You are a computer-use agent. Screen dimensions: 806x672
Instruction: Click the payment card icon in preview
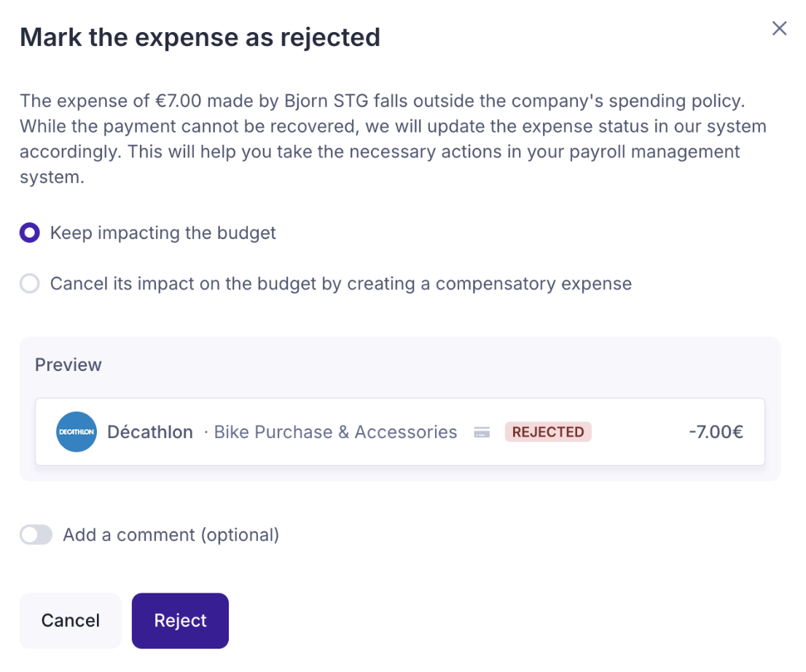(x=482, y=432)
